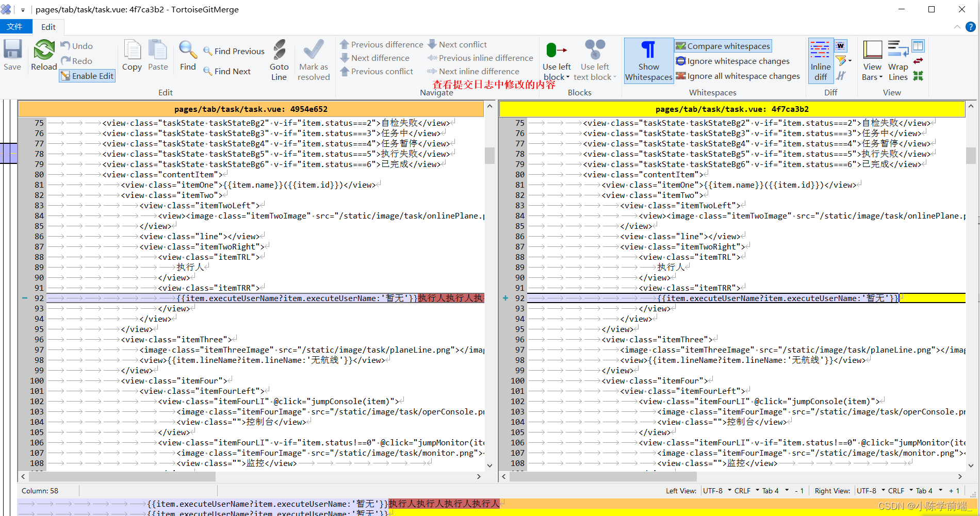Toggle Enable Edit mode
The height and width of the screenshot is (516, 980).
[87, 76]
